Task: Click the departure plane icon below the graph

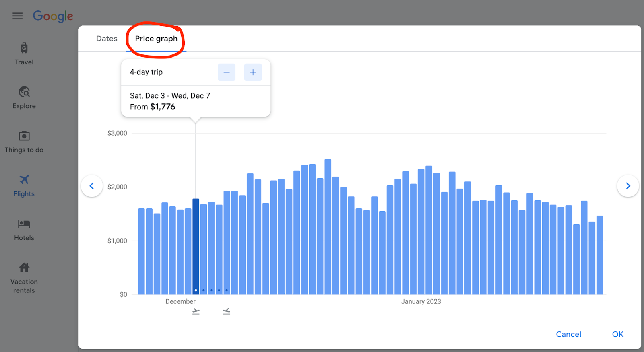Action: [196, 311]
